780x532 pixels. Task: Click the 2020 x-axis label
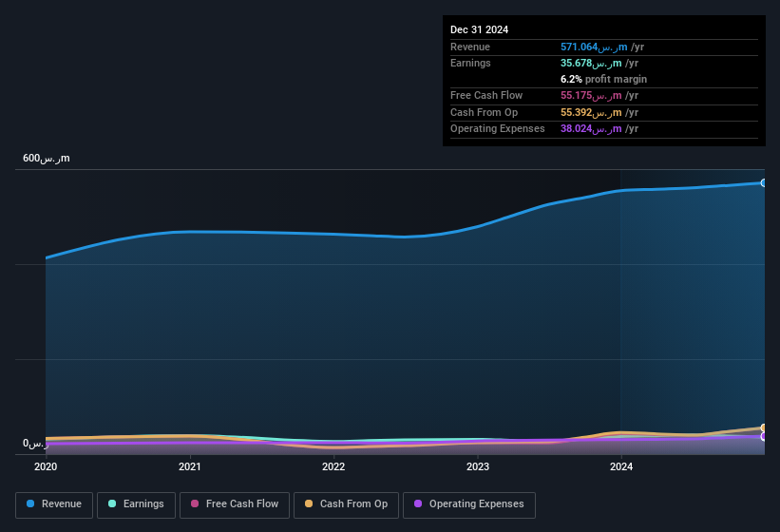(46, 466)
